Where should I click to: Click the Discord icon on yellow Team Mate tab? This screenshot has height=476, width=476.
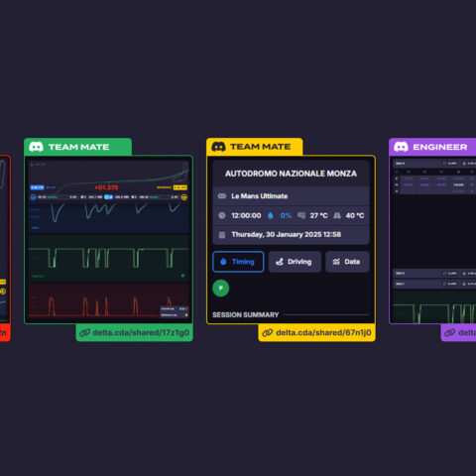[218, 147]
